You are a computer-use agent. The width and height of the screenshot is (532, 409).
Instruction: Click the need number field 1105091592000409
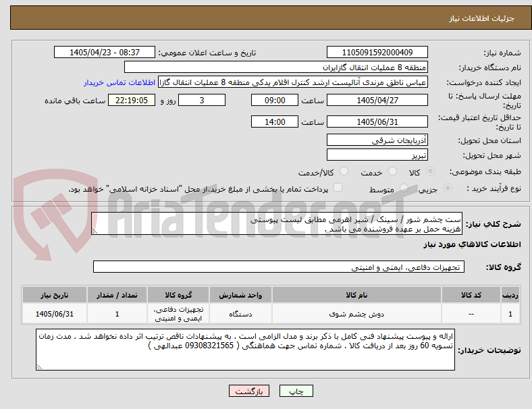[x=377, y=52]
